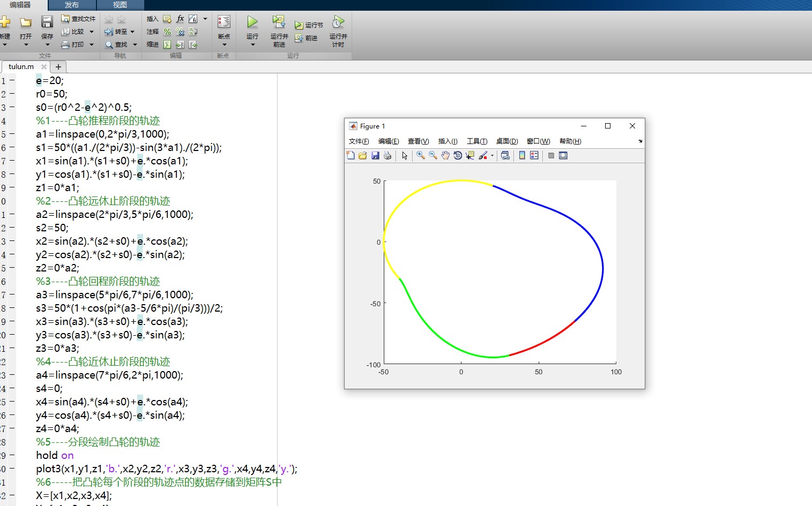The height and width of the screenshot is (506, 812).
Task: Switch to the 视图 ribbon tab
Action: point(120,5)
